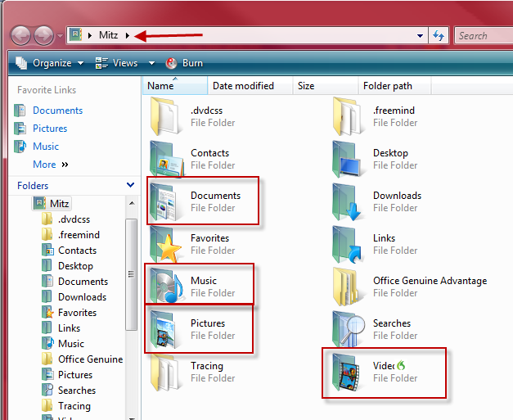513x420 pixels.
Task: Click the user folder icon in address bar
Action: click(x=76, y=34)
